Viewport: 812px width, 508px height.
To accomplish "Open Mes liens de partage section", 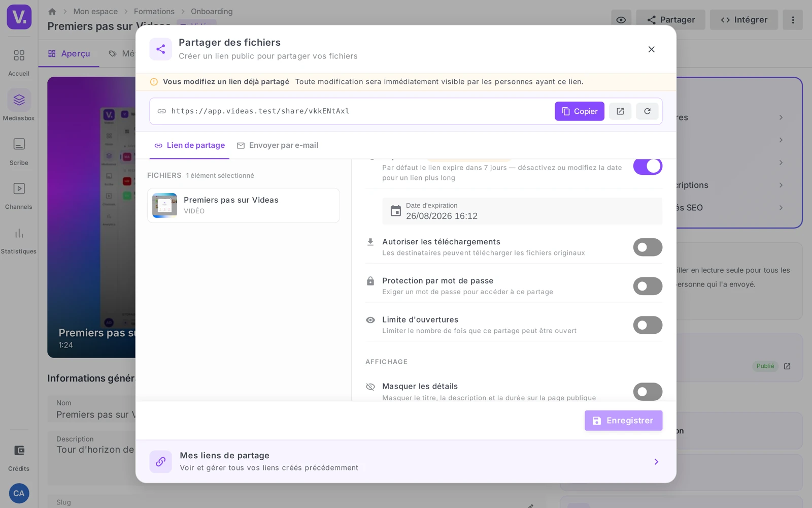I will pos(405,461).
